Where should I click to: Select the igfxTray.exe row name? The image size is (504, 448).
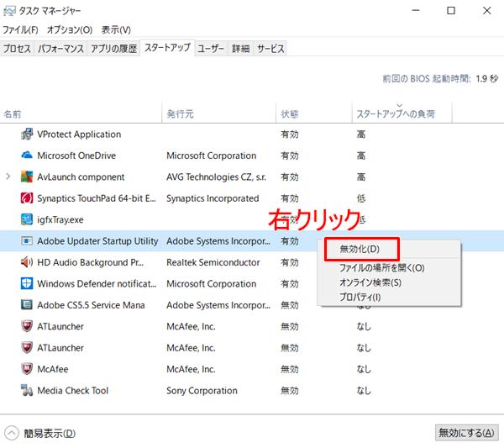(x=60, y=219)
